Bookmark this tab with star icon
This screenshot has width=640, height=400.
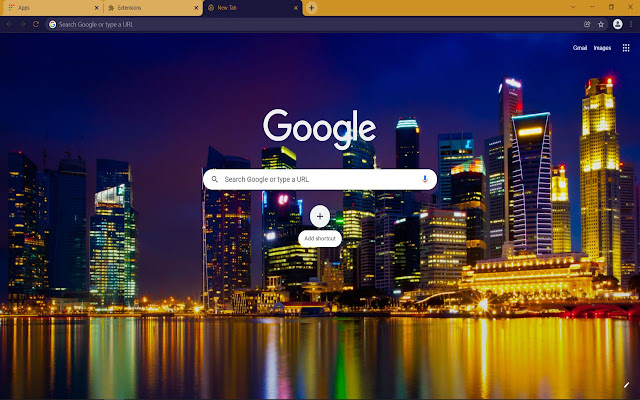(601, 24)
